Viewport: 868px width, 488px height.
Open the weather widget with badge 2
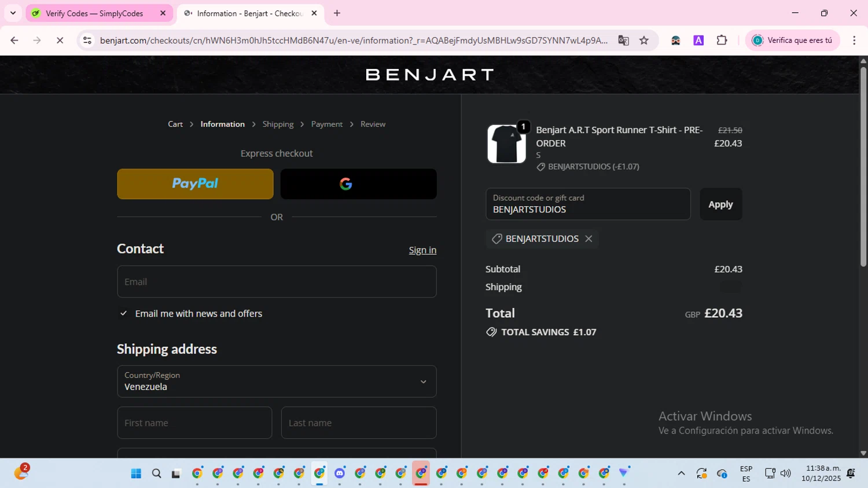(x=21, y=472)
